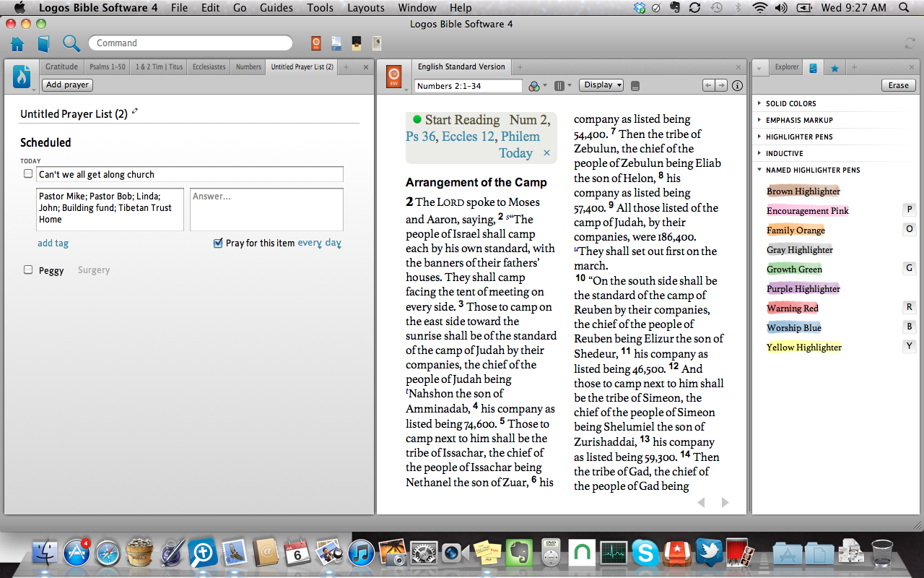Click the reading mode icon next to Display
Image resolution: width=924 pixels, height=578 pixels.
635,86
